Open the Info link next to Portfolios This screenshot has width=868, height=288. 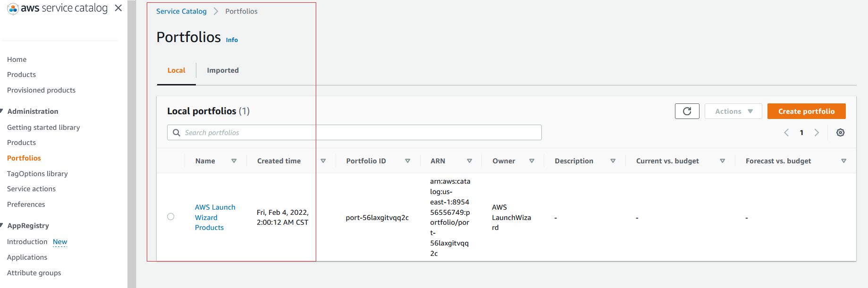pos(232,40)
